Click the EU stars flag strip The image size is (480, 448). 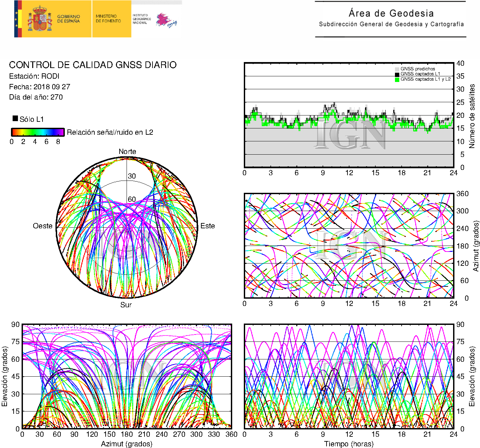18,19
